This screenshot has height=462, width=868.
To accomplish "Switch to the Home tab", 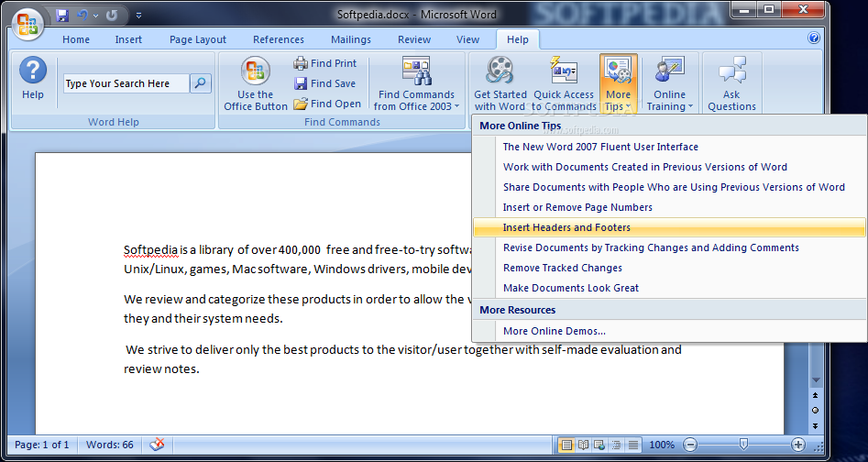I will click(x=76, y=39).
